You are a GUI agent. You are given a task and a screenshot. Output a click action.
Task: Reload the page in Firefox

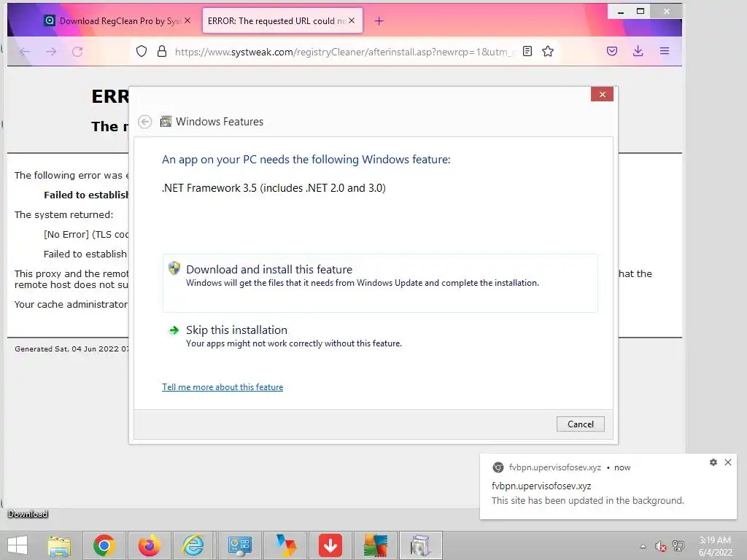click(77, 52)
